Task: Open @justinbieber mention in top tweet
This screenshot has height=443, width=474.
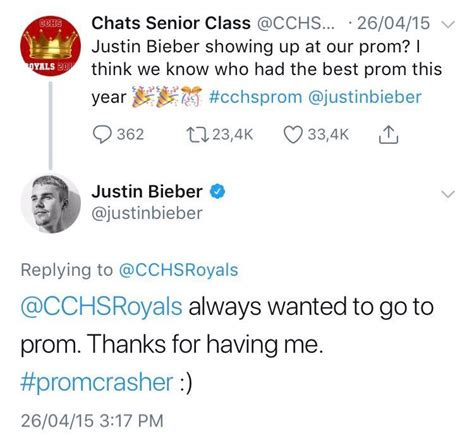Action: 365,97
